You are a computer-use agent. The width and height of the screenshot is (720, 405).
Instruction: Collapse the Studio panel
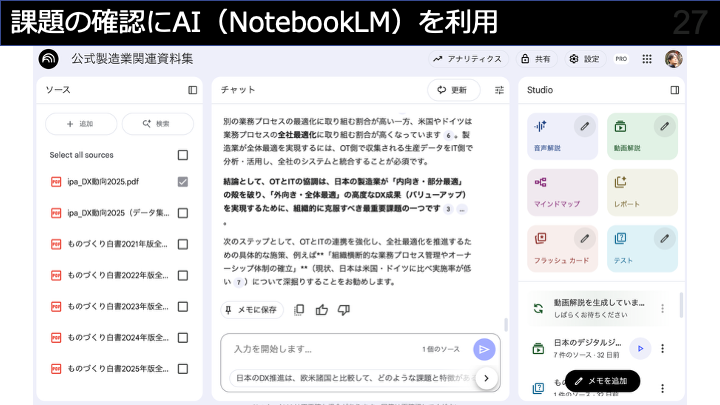675,90
